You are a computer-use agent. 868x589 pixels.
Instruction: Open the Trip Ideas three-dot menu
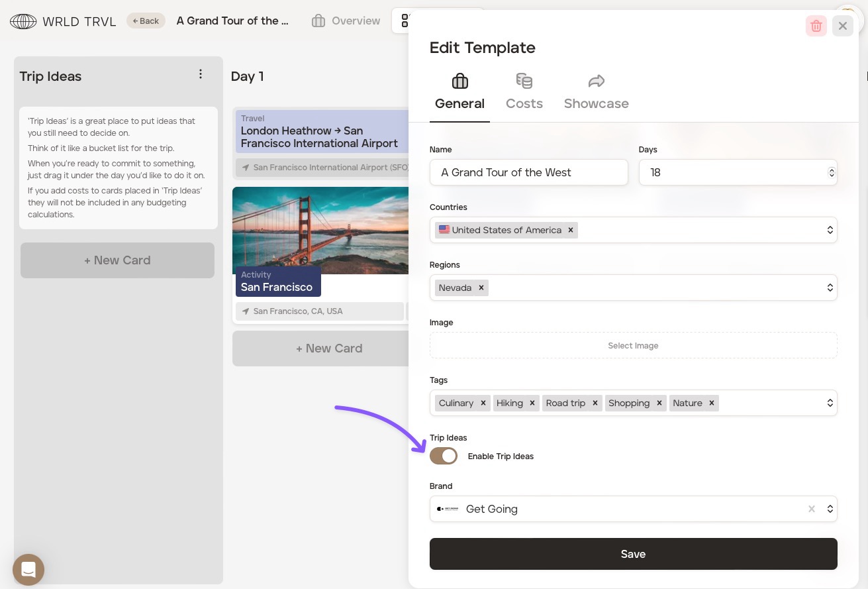201,74
